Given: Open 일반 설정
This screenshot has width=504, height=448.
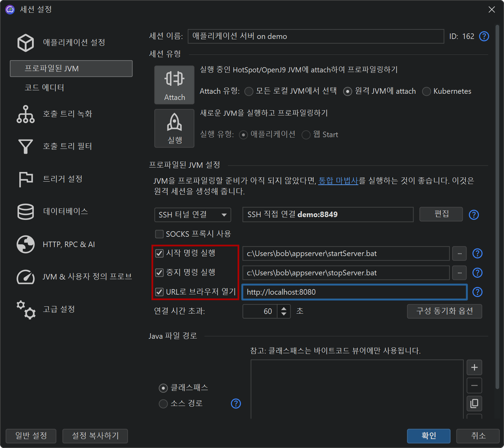Looking at the screenshot, I should [x=31, y=436].
